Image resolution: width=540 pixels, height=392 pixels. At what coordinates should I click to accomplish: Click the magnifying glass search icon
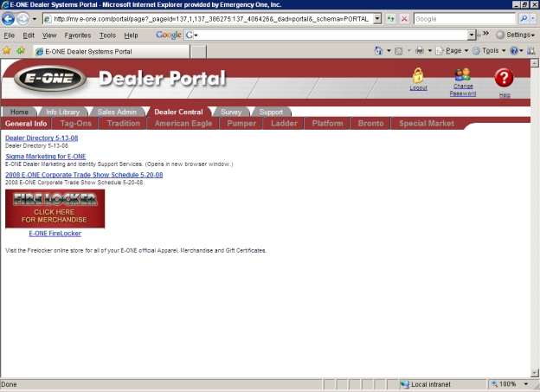(x=524, y=18)
